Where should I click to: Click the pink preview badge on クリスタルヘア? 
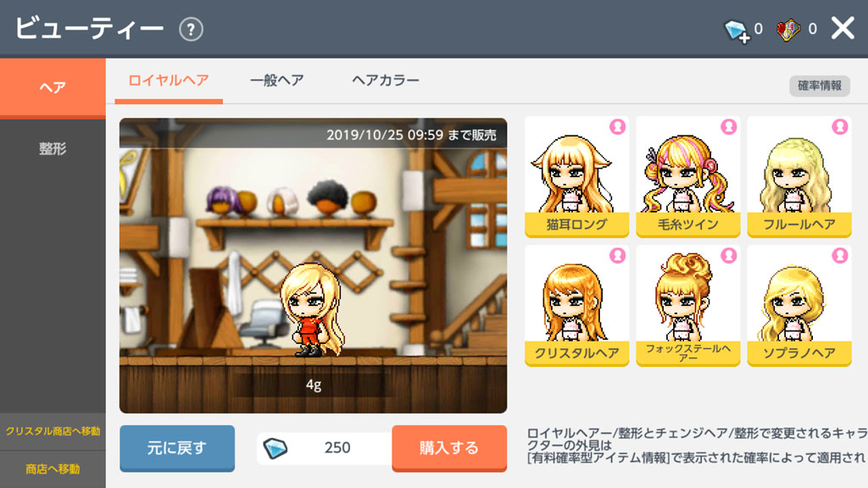[x=617, y=255]
